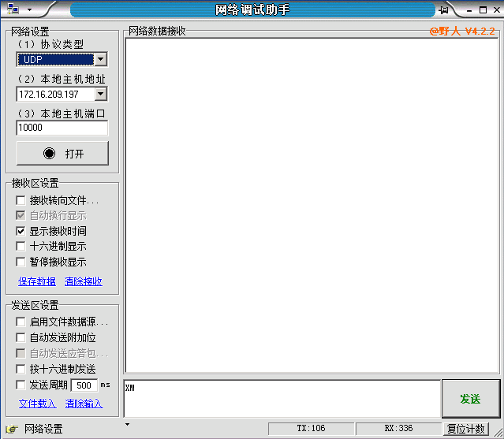Click the green 发送 send button
This screenshot has width=504, height=439.
(470, 399)
